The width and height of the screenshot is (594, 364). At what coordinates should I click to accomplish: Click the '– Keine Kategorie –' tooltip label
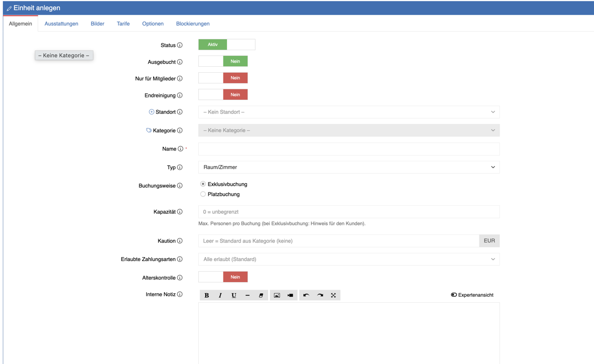[64, 55]
